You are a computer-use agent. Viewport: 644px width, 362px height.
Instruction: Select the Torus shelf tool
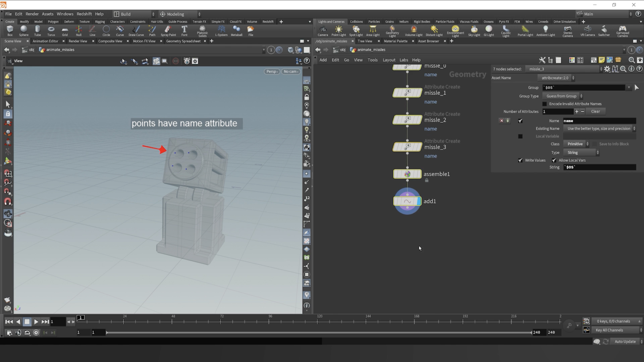click(x=51, y=31)
